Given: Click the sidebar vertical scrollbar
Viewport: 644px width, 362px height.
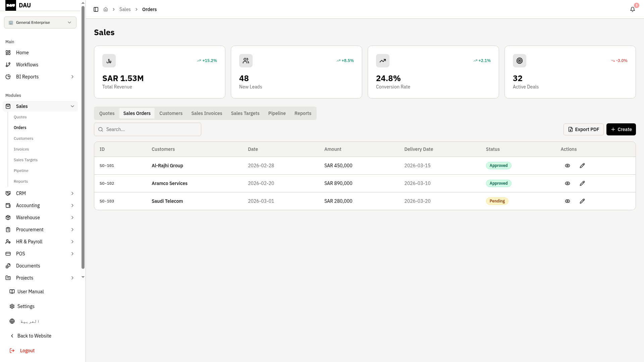Looking at the screenshot, I should [x=83, y=134].
